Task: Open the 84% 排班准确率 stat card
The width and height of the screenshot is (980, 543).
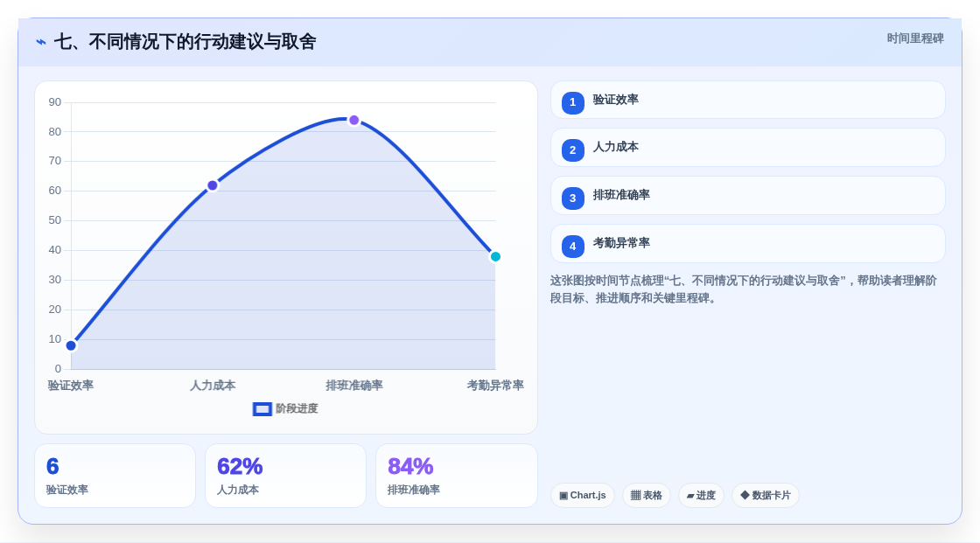Action: pyautogui.click(x=456, y=477)
